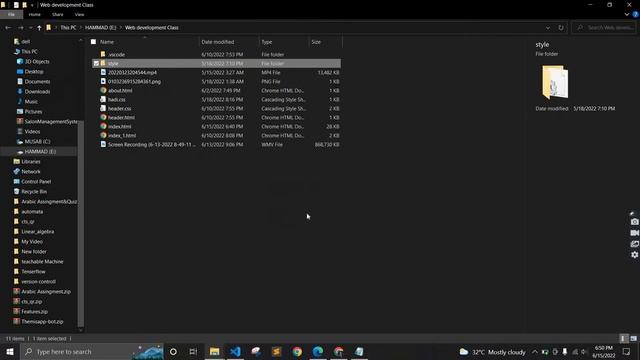
Task: Open Sublime Text from taskbar
Action: pos(276,351)
